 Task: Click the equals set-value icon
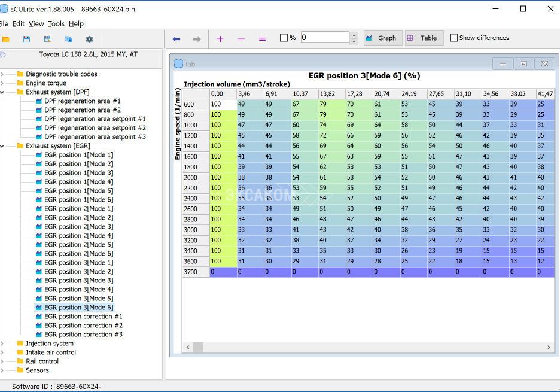point(262,39)
